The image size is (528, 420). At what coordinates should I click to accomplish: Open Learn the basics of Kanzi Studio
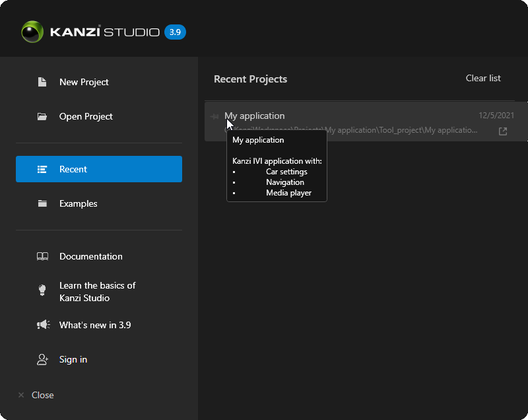tap(97, 291)
